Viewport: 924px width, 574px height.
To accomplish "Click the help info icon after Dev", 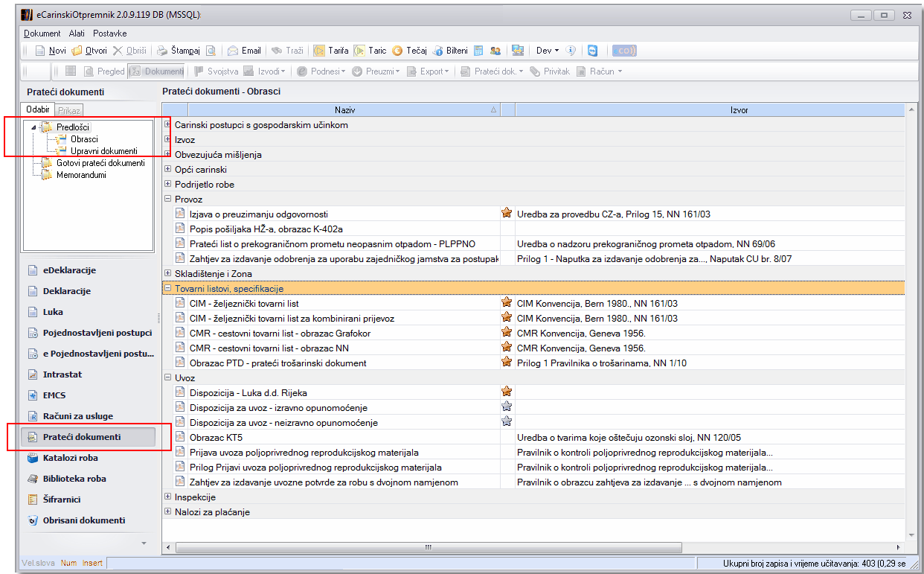I will [571, 51].
